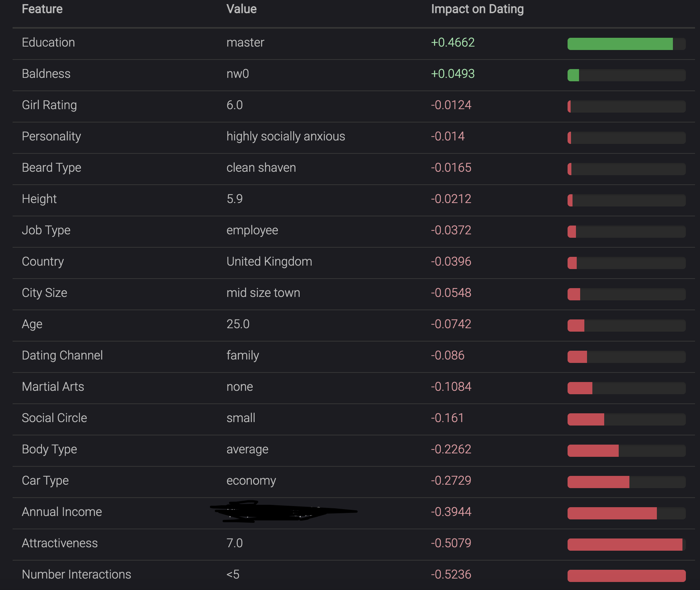This screenshot has height=590, width=700.
Task: Click the redacted Annual Income value
Action: 284,511
